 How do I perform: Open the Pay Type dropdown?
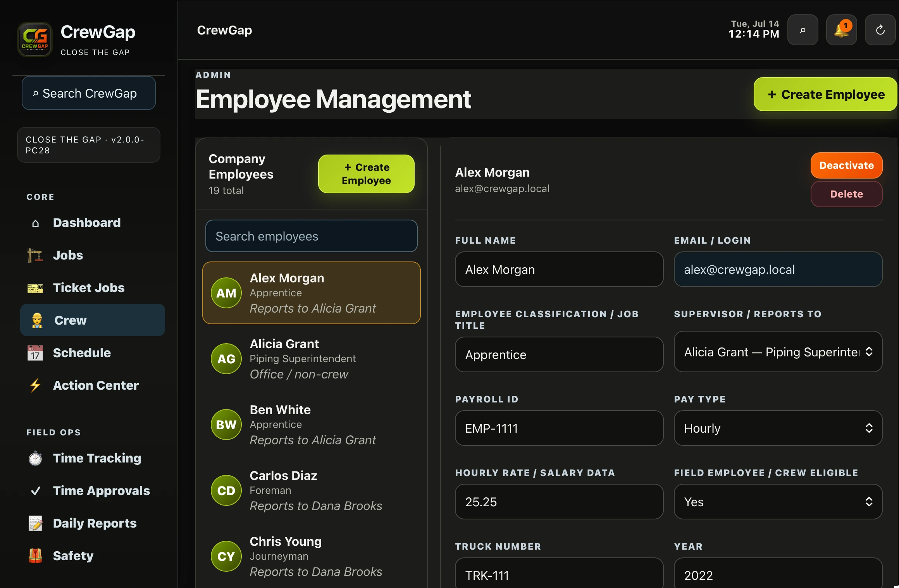click(x=778, y=428)
